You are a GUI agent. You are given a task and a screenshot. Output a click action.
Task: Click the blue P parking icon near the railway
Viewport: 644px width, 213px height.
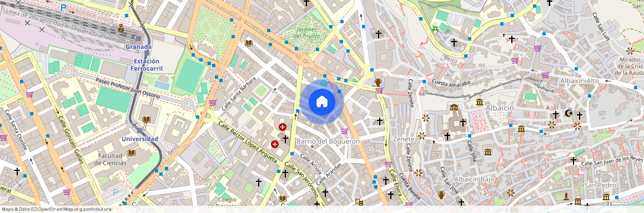tap(63, 7)
